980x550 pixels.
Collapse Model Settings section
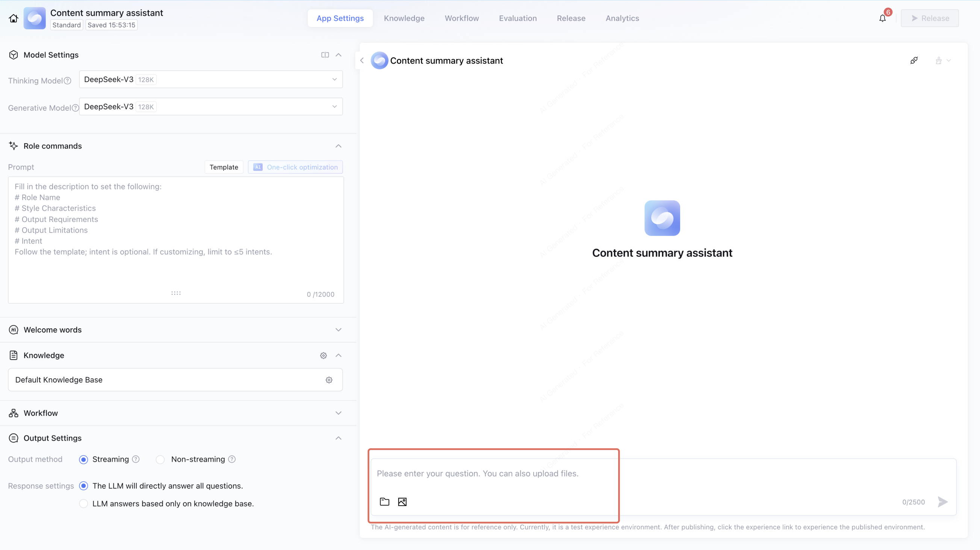pos(338,55)
